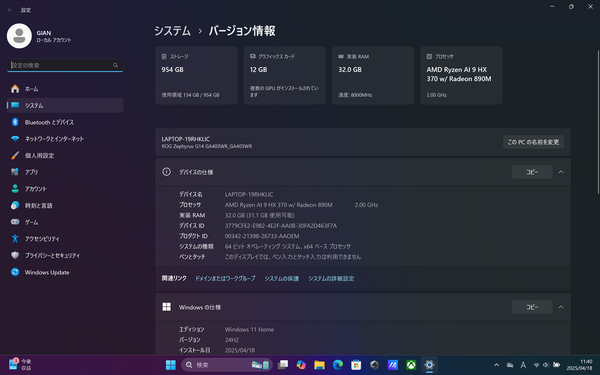The height and width of the screenshot is (375, 600).
Task: Click product ID value 00342-21398-26733-AAOEM
Action: pos(262,236)
